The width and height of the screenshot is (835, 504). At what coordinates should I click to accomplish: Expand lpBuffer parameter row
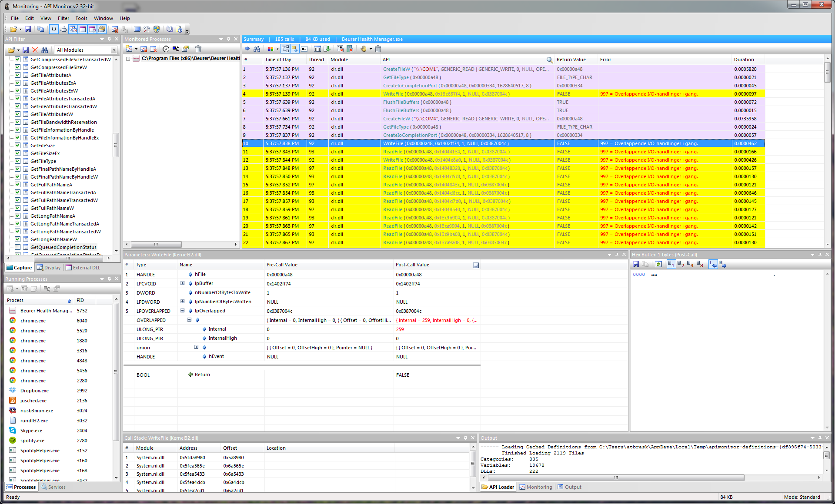pos(183,283)
